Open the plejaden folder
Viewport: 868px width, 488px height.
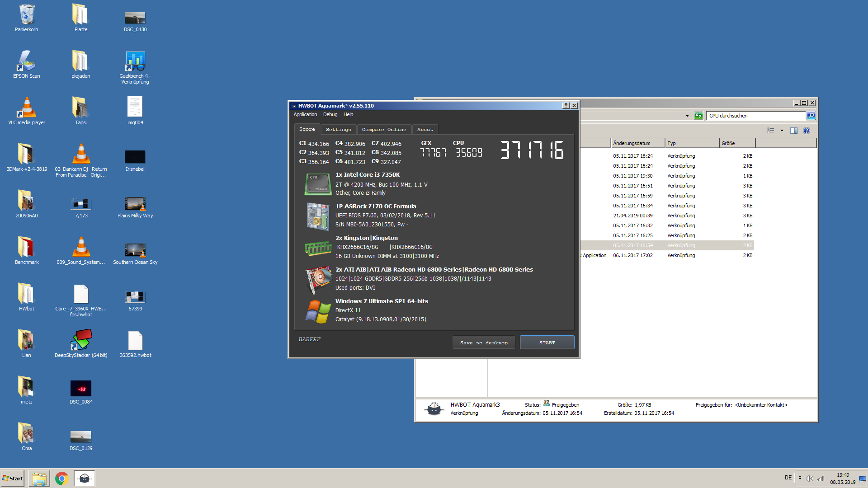coord(81,65)
